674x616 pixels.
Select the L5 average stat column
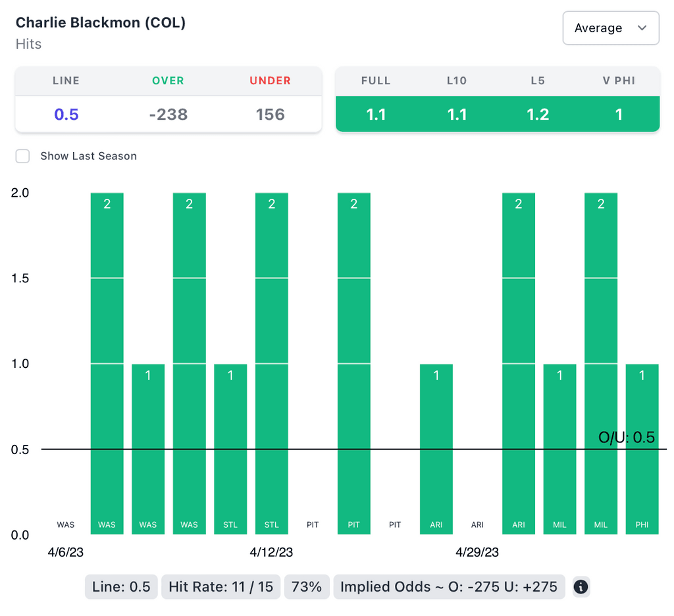point(538,114)
